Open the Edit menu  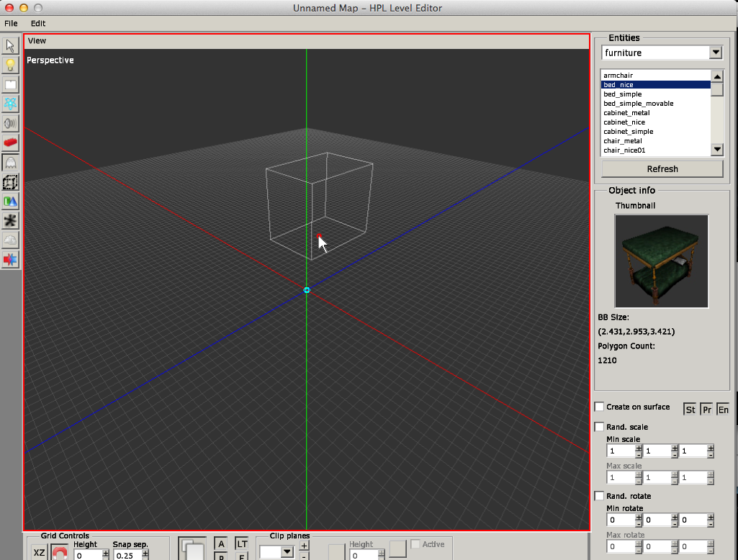pos(37,23)
